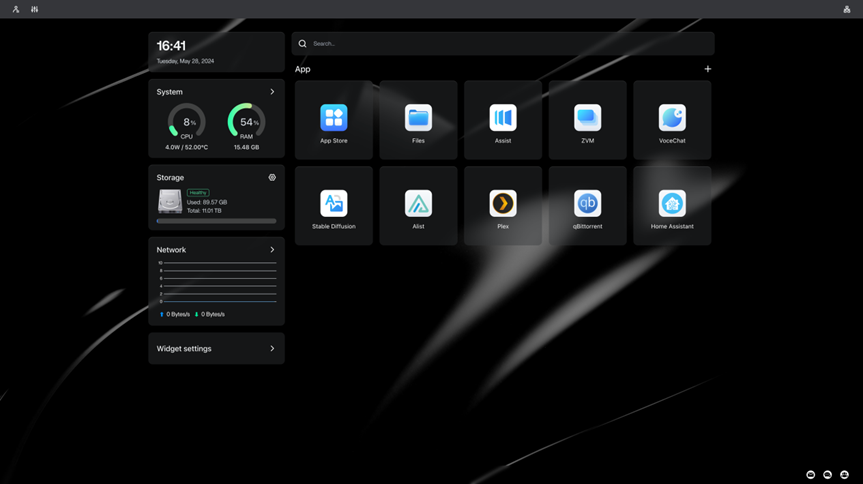The image size is (863, 484).
Task: Open Storage settings gear icon
Action: point(272,177)
